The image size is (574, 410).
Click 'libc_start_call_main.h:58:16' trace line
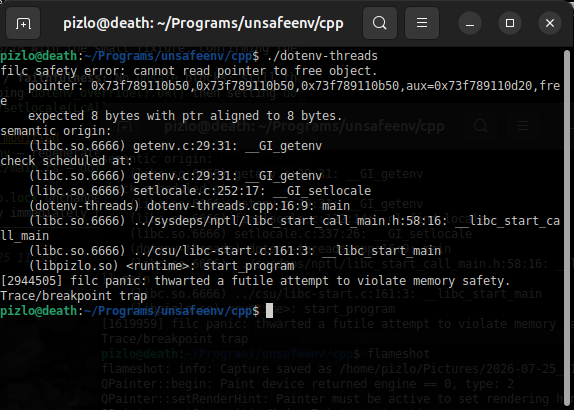280,228
